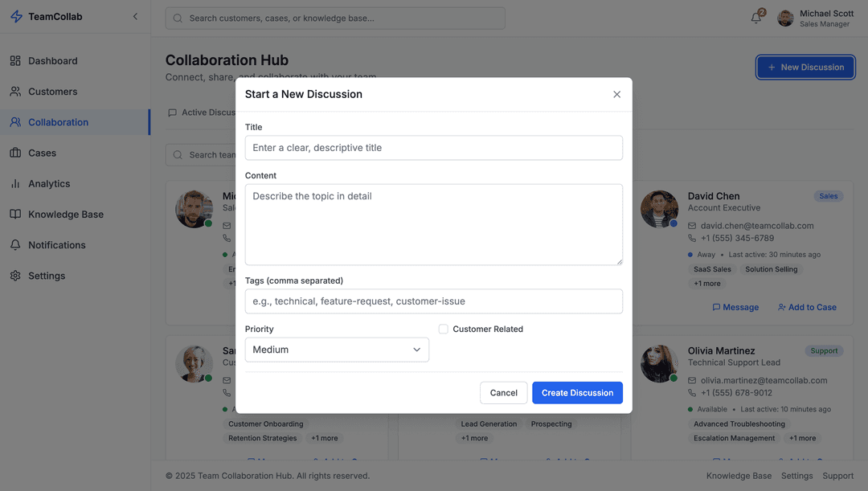Close the Start a New Discussion dialog
This screenshot has width=868, height=491.
click(x=616, y=94)
